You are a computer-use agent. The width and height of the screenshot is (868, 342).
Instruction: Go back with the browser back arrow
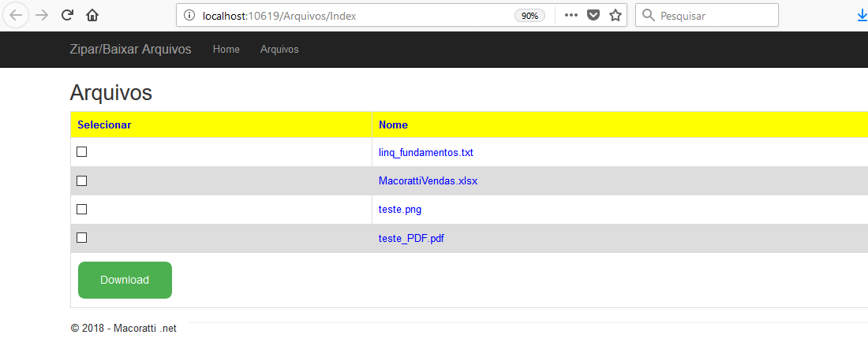click(16, 16)
